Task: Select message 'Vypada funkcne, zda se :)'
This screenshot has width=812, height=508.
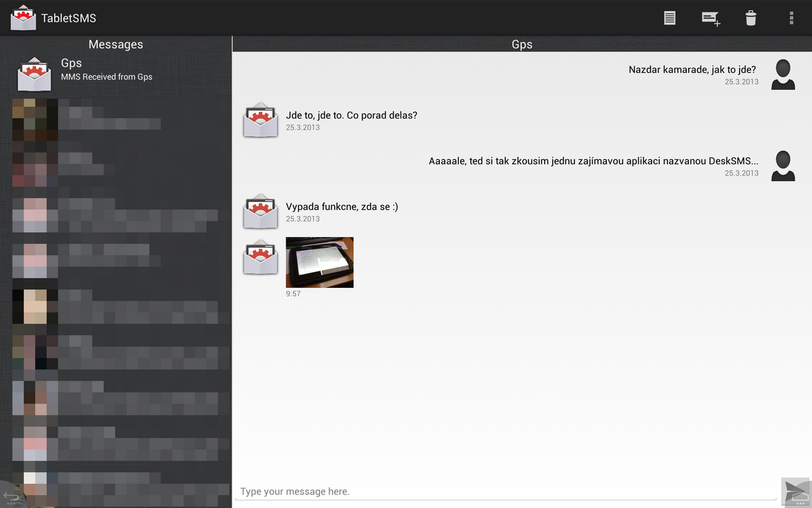Action: [x=342, y=207]
